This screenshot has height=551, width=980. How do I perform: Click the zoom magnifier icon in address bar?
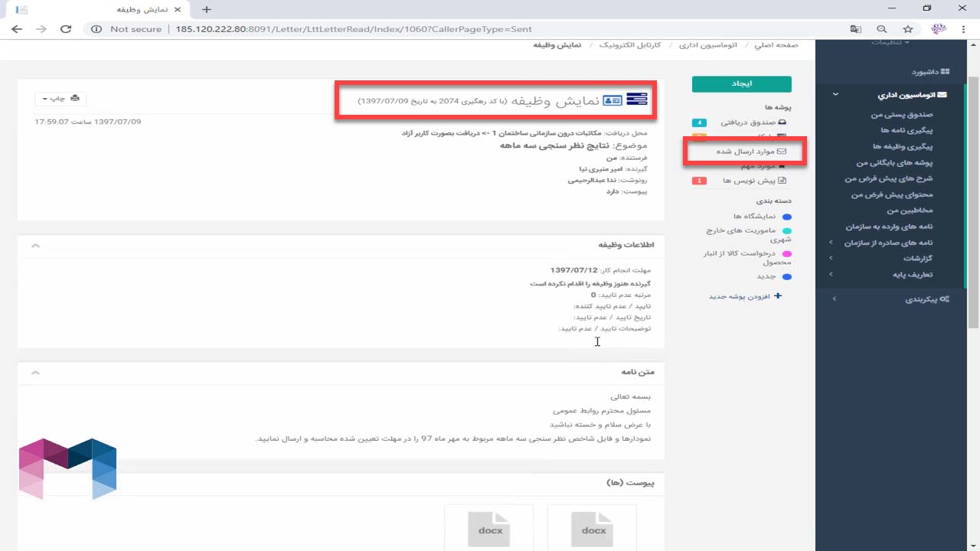tap(882, 29)
